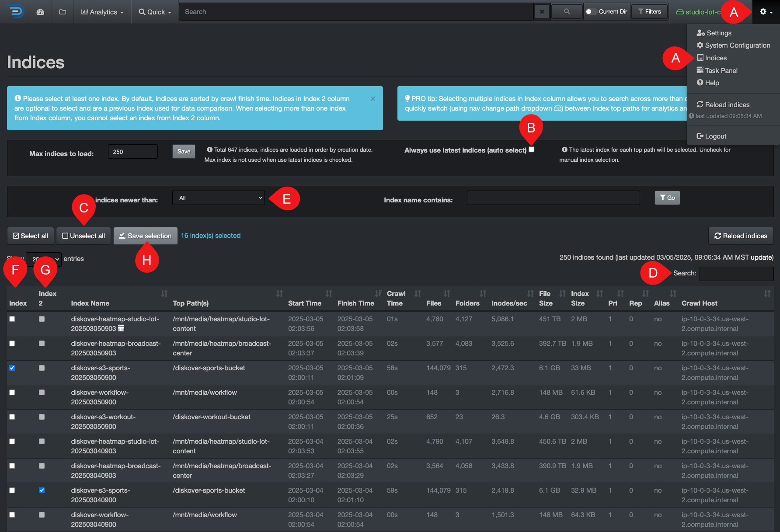Enable Always use latest indices checkbox
Image resolution: width=780 pixels, height=532 pixels.
pyautogui.click(x=531, y=150)
